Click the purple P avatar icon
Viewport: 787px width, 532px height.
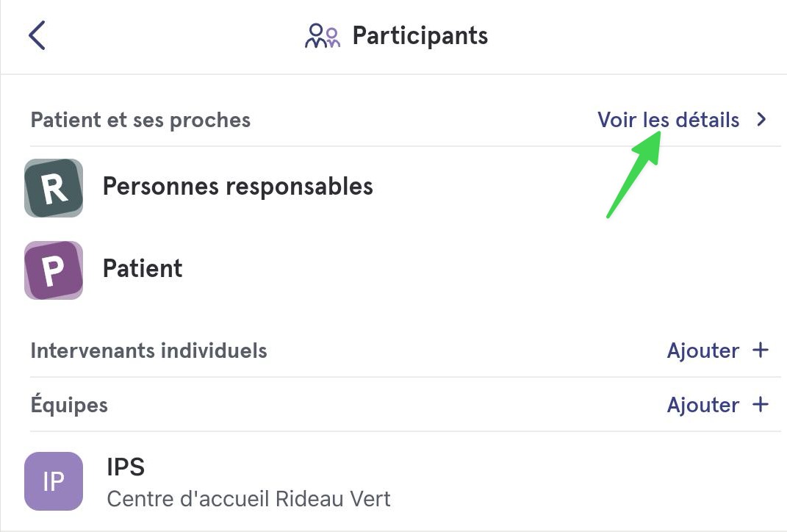click(54, 270)
